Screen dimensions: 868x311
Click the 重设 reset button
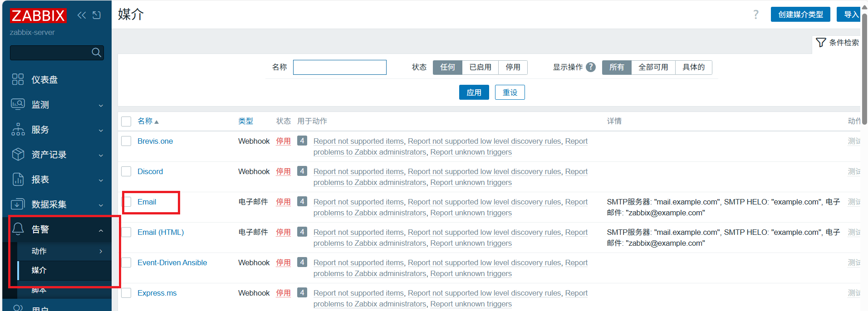coord(510,92)
